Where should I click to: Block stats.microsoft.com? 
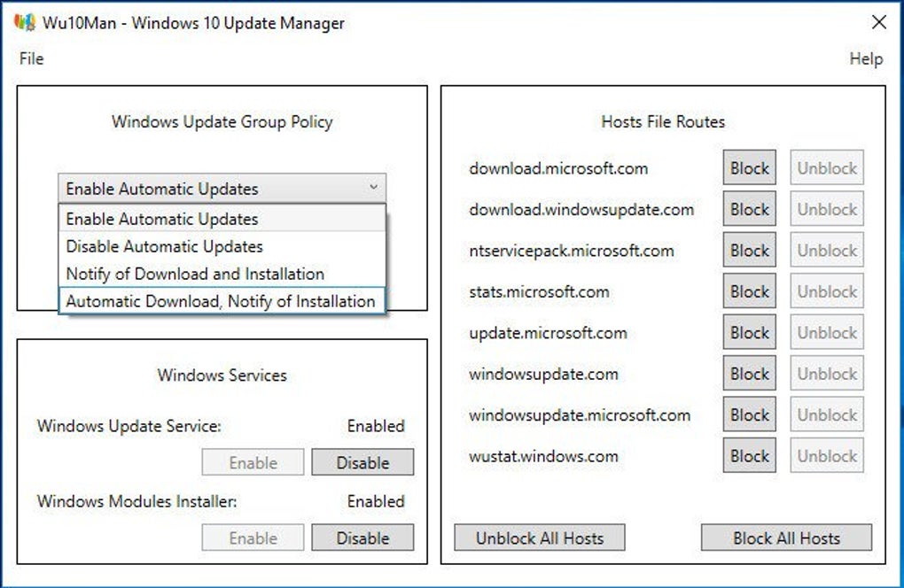click(x=750, y=290)
